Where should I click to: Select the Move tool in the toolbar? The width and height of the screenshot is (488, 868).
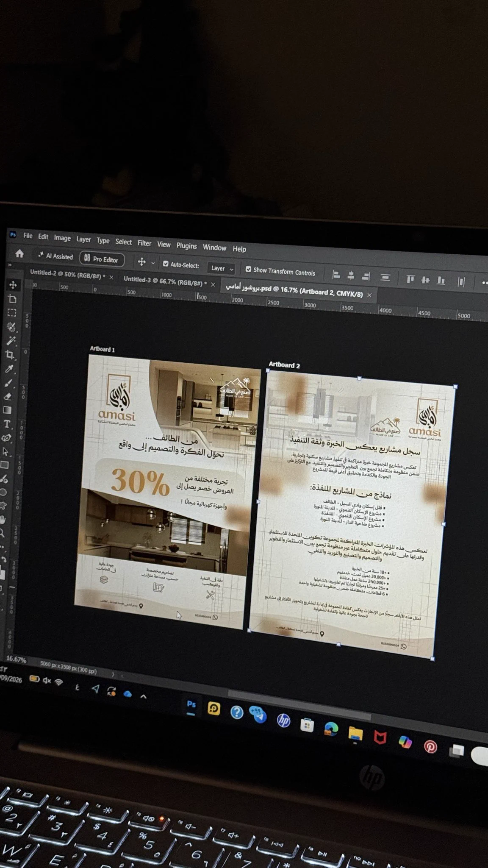point(13,285)
